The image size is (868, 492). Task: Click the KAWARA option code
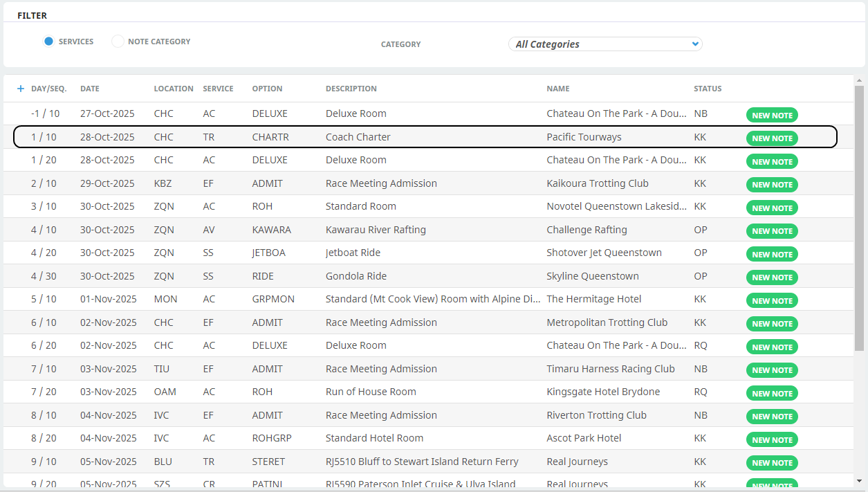271,230
